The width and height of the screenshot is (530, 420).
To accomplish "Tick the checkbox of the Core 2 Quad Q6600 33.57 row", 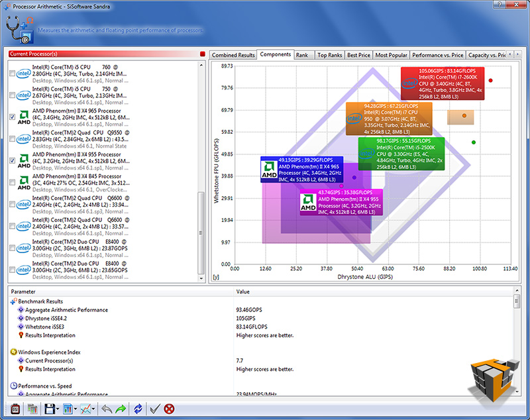I will point(12,226).
